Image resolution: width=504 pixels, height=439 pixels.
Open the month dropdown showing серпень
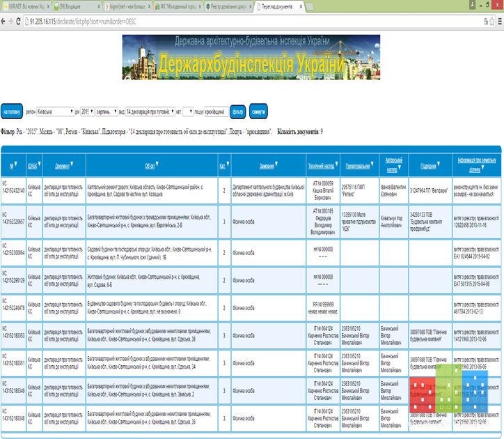(107, 111)
